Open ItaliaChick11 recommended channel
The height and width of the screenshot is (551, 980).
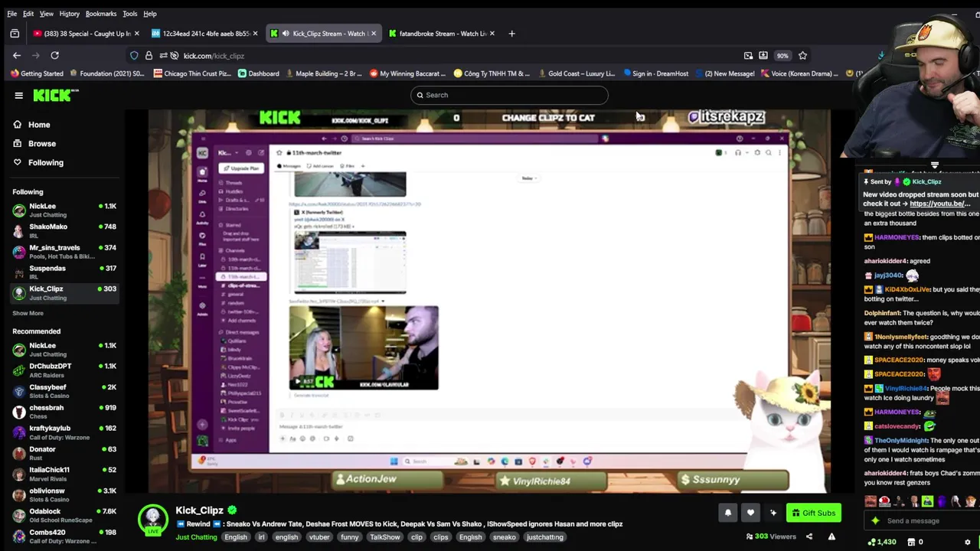coord(64,474)
